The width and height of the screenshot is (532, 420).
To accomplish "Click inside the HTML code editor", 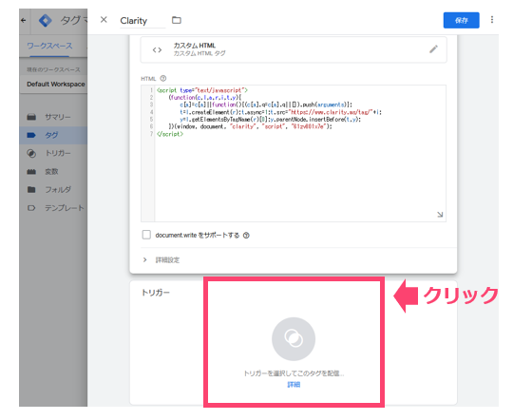I will coord(294,153).
